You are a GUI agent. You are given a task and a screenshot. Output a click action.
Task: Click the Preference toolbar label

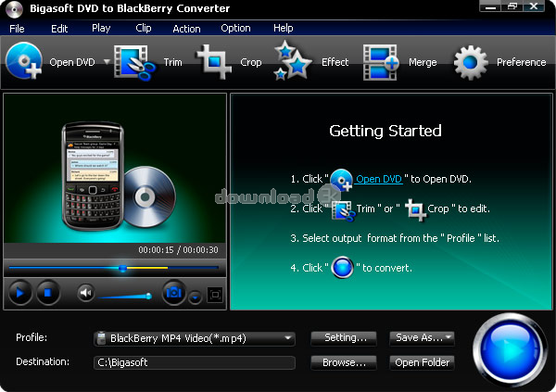[521, 62]
